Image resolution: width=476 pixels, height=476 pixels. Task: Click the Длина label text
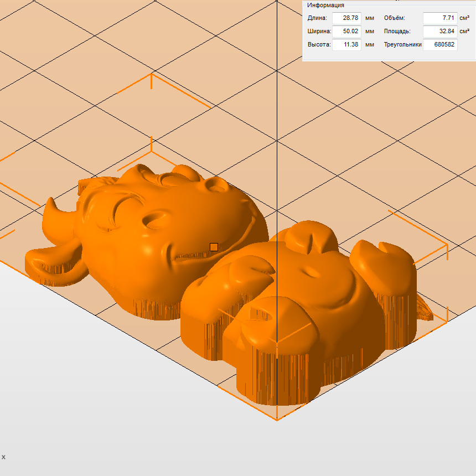[x=317, y=18]
